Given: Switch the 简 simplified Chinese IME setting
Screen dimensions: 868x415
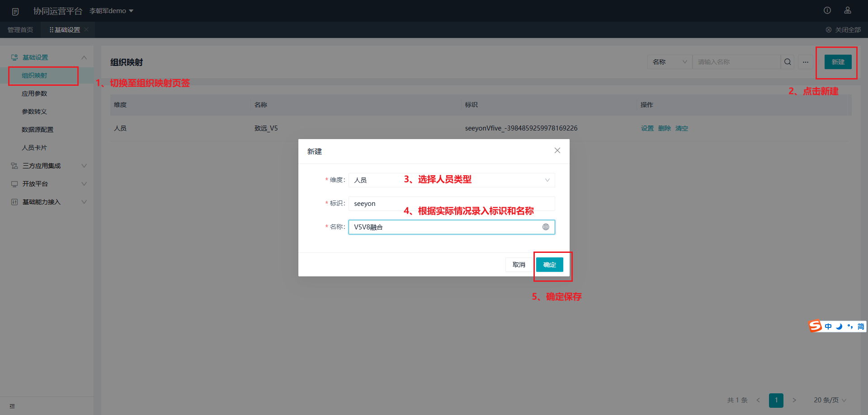Looking at the screenshot, I should pos(861,326).
